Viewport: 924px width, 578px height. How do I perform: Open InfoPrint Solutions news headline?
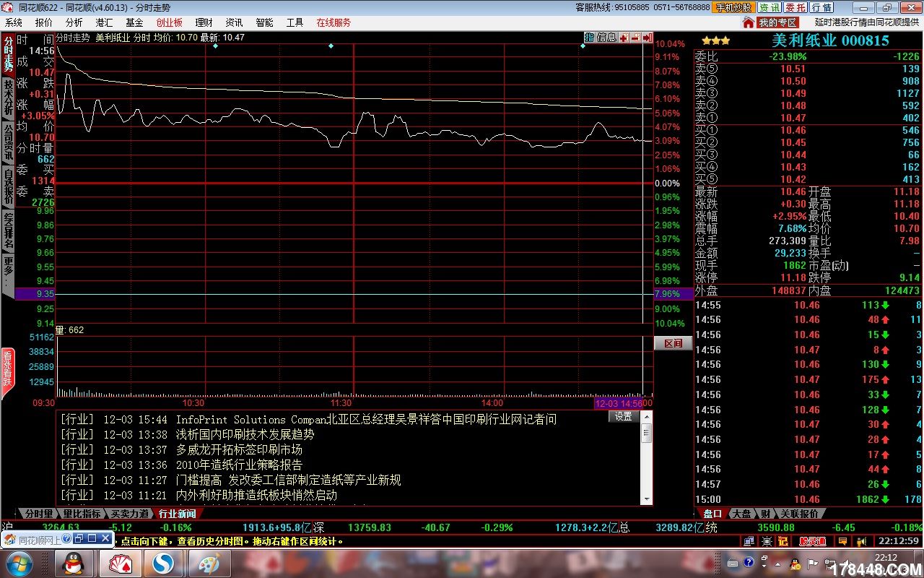[x=366, y=419]
